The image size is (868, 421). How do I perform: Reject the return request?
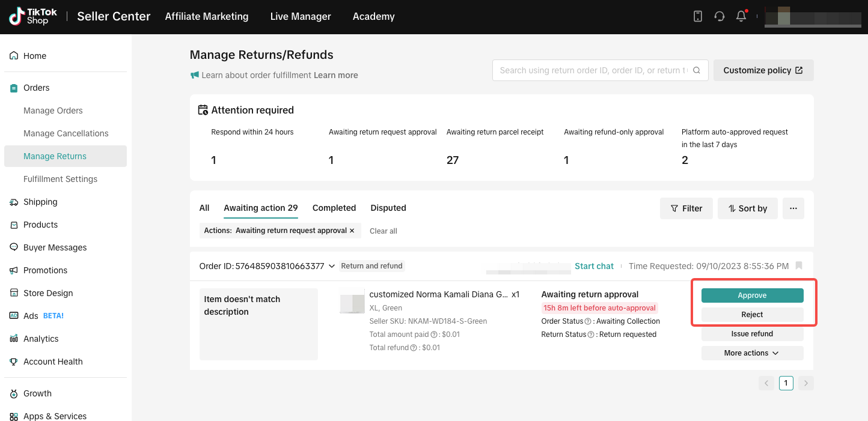(x=752, y=315)
